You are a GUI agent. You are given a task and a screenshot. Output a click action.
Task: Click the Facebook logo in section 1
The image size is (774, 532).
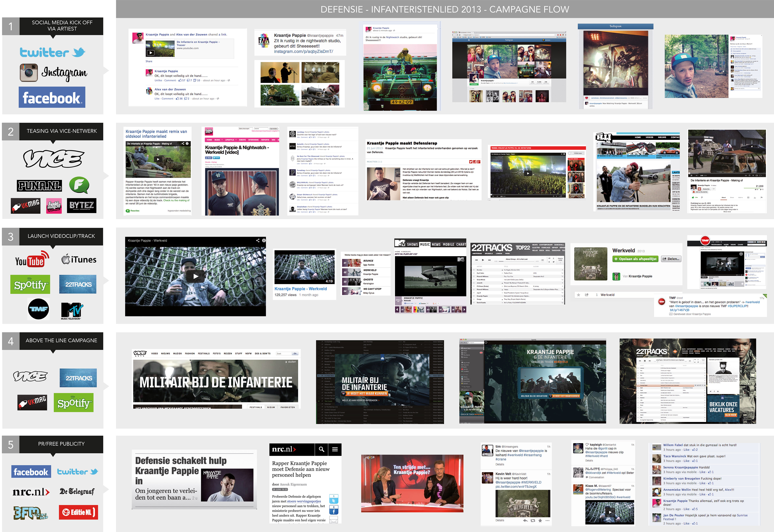(52, 97)
